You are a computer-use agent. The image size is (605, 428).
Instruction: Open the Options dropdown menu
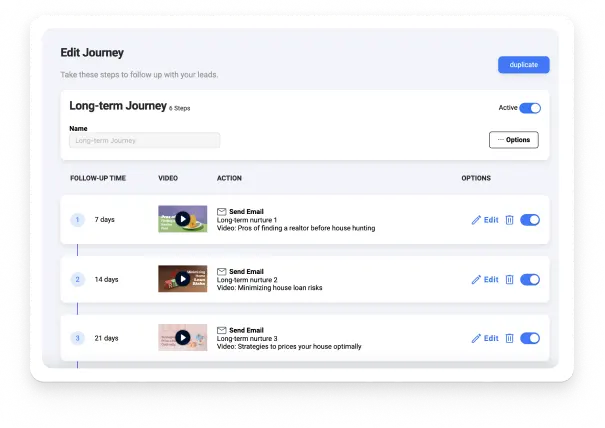[514, 140]
